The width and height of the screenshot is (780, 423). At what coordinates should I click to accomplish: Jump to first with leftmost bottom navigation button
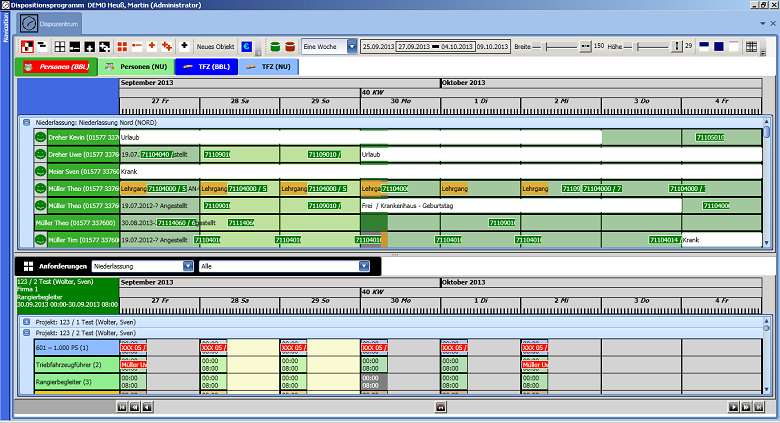tap(122, 407)
